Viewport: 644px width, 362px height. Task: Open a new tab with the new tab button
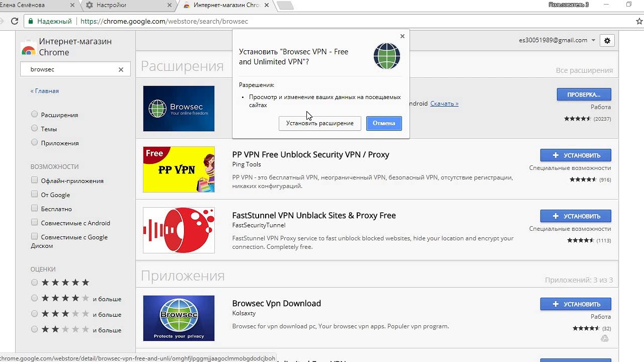pos(285,6)
